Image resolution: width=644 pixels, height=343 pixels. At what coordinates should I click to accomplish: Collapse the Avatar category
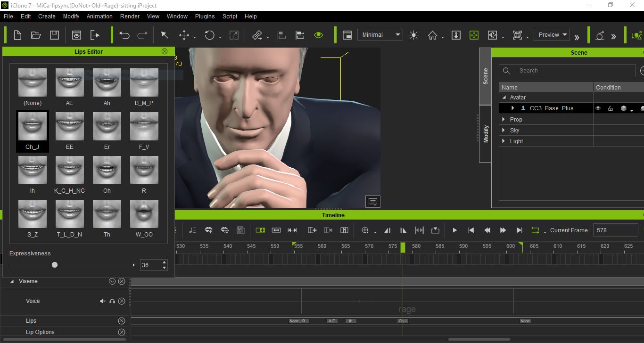click(504, 98)
